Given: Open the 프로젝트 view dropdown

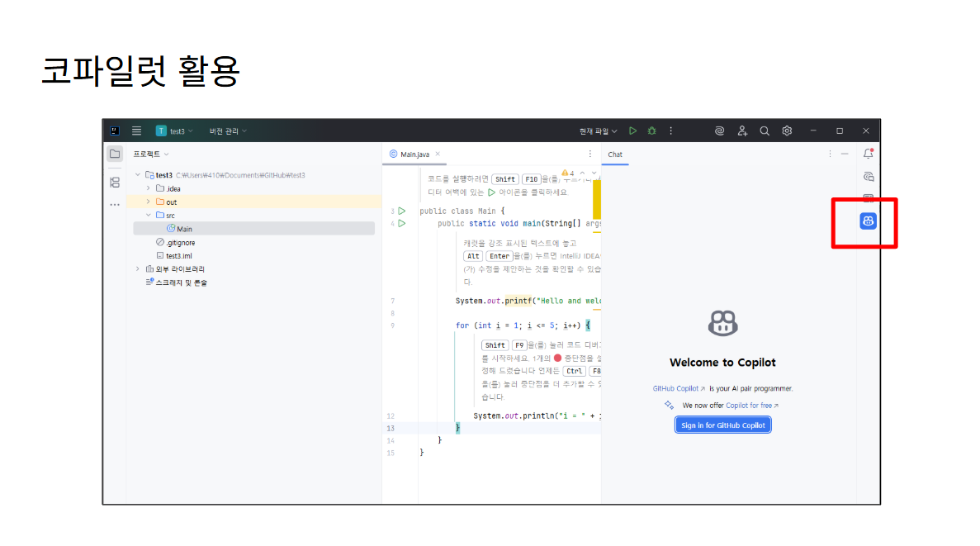Looking at the screenshot, I should coord(151,154).
